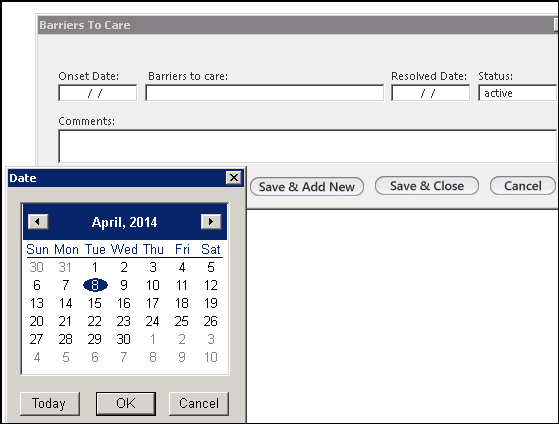Pick April 15 in the calendar

coord(95,303)
